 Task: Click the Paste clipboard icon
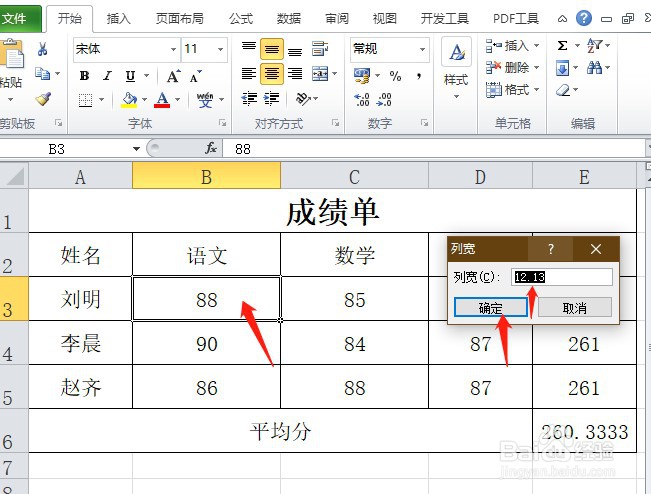click(12, 53)
